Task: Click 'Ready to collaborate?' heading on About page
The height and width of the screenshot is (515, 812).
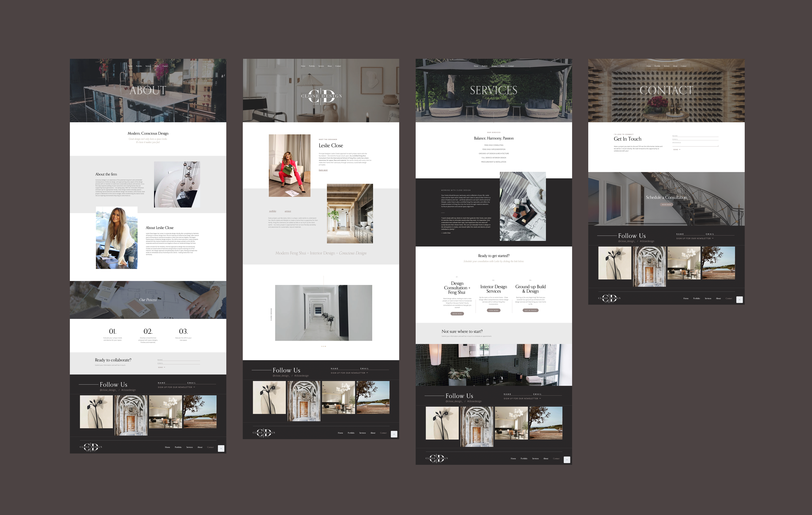Action: coord(113,360)
